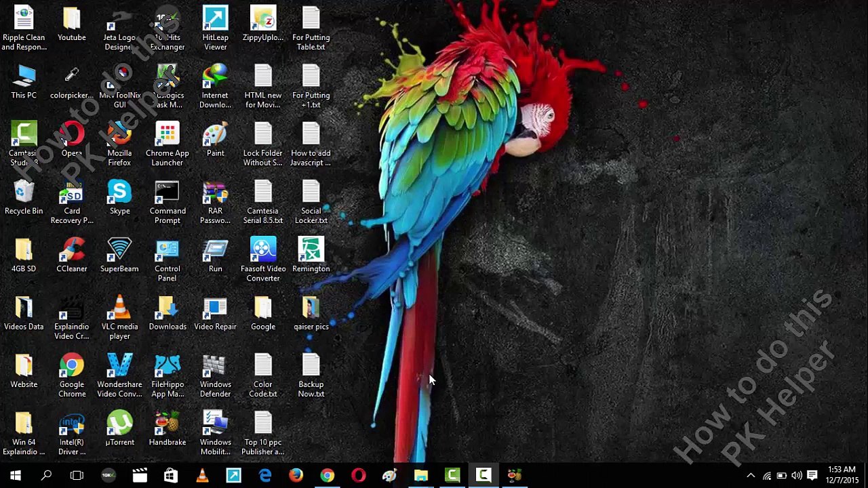Image resolution: width=868 pixels, height=488 pixels.
Task: Select the Social Locker.txt file
Action: pos(311,202)
